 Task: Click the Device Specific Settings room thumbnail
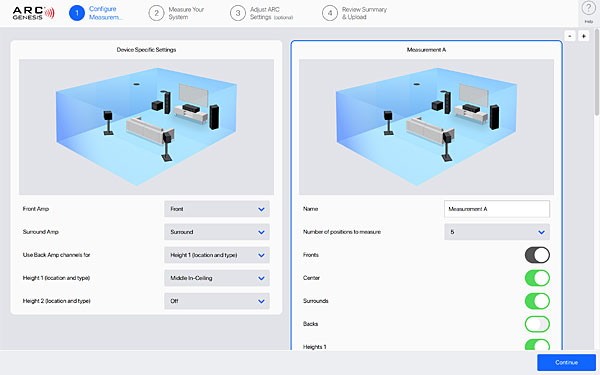pos(147,127)
